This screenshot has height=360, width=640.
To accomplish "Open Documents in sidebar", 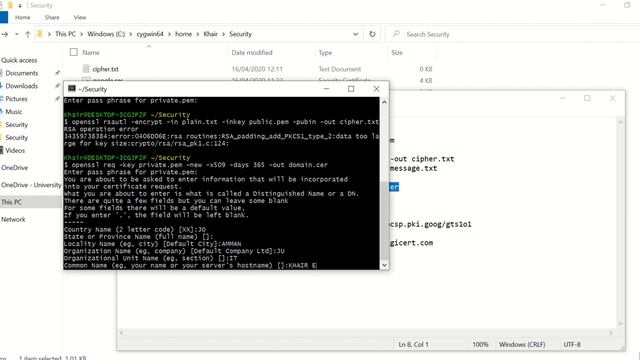I will [22, 73].
